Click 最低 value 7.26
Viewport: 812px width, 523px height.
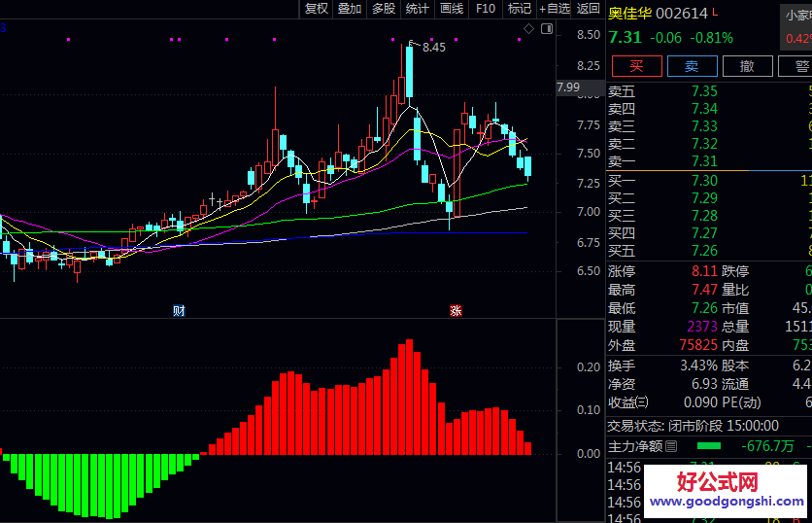704,308
